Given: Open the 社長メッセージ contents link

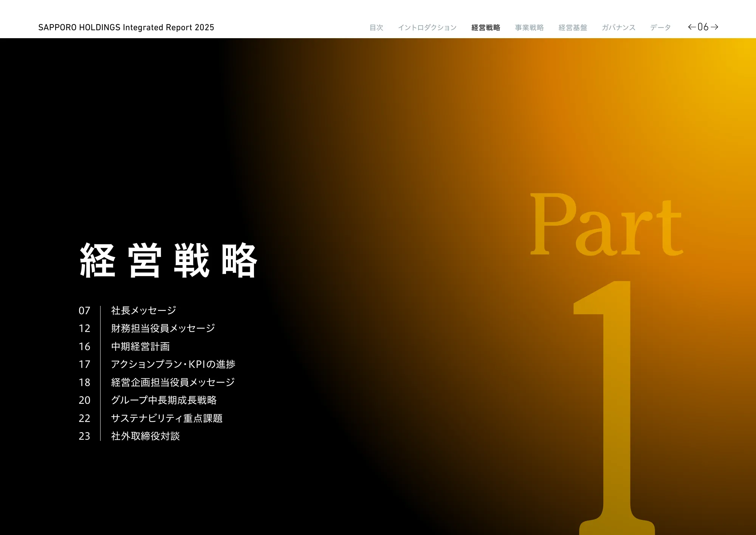Looking at the screenshot, I should 144,310.
